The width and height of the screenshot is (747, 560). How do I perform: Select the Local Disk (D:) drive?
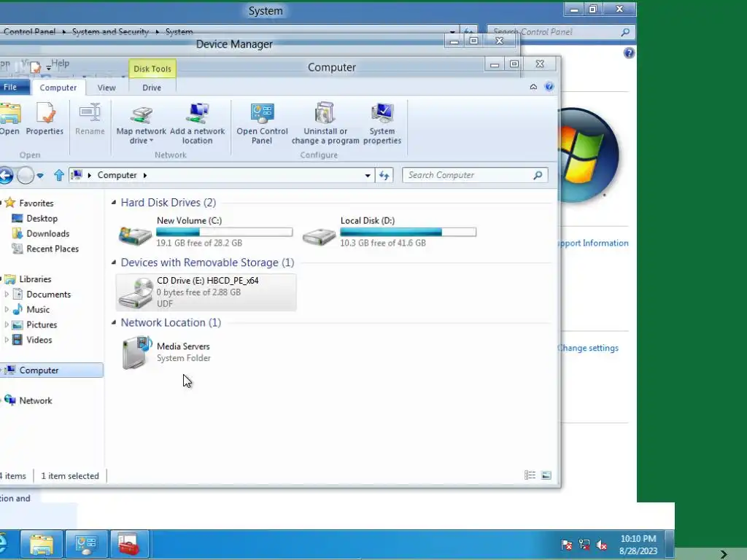coord(389,232)
